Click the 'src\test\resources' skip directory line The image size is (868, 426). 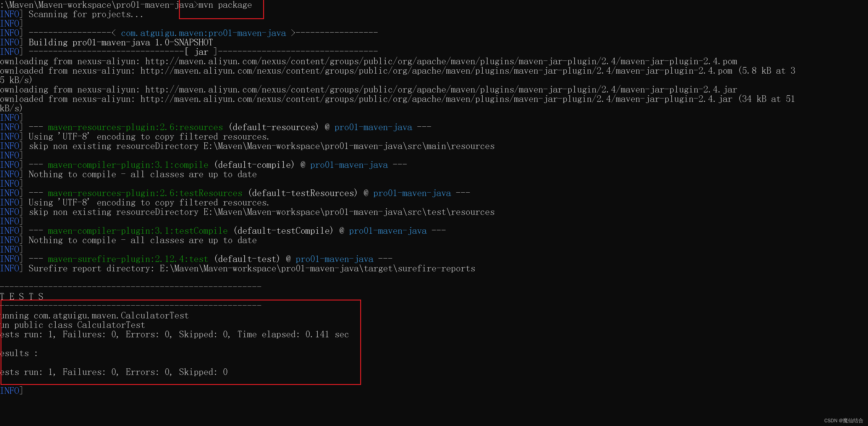point(261,213)
